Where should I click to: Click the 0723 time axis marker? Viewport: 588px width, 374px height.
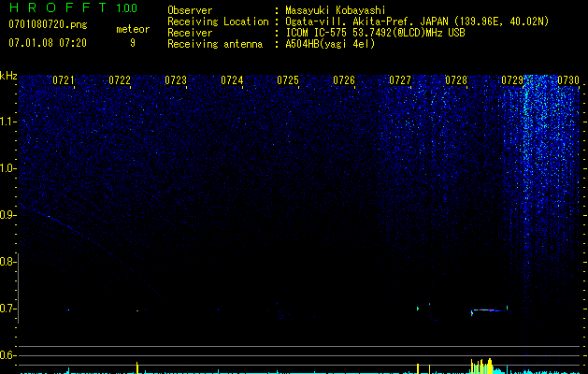click(x=176, y=80)
